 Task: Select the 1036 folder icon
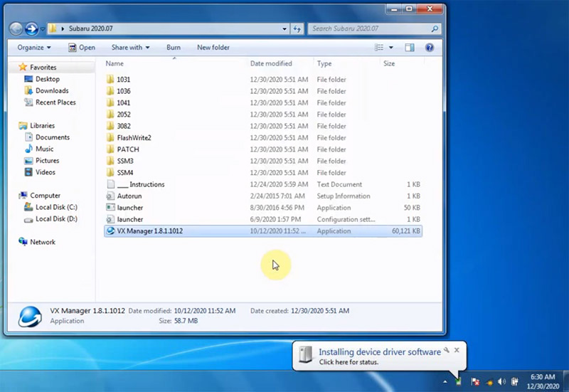click(x=110, y=91)
